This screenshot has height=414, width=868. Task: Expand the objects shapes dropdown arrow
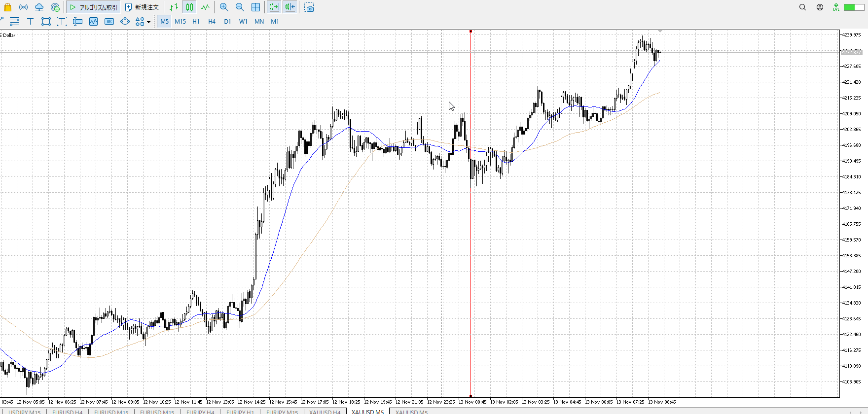click(x=148, y=22)
